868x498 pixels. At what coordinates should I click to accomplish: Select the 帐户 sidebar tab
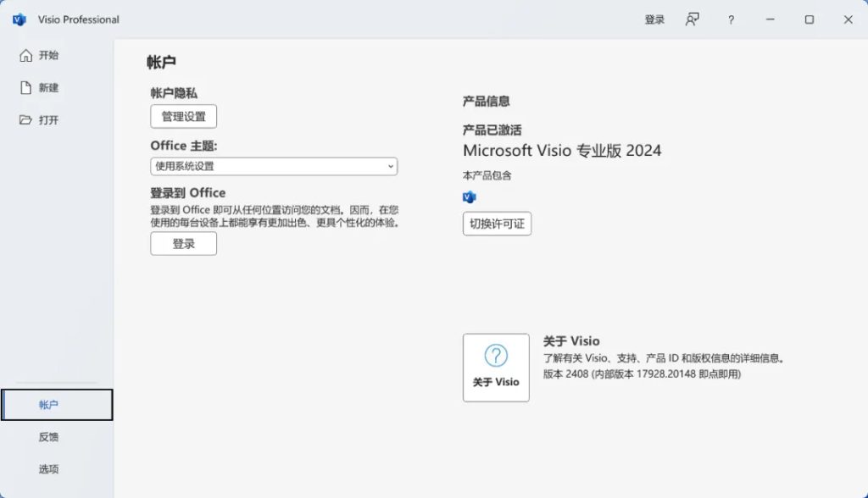pos(57,405)
